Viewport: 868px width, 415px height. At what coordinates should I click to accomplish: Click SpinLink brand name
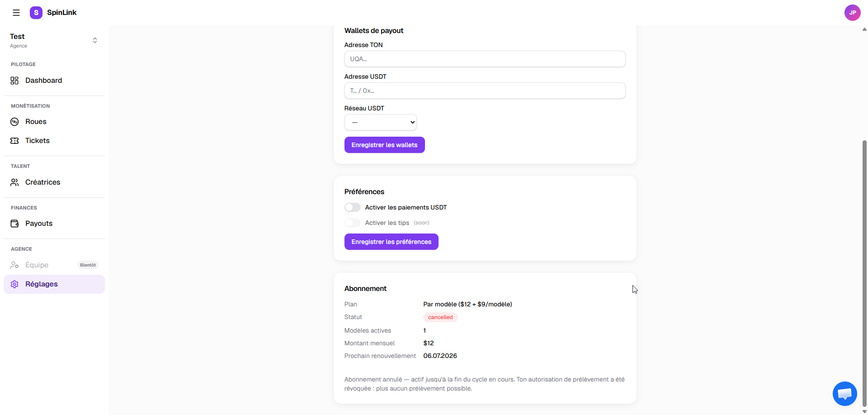[x=61, y=13]
